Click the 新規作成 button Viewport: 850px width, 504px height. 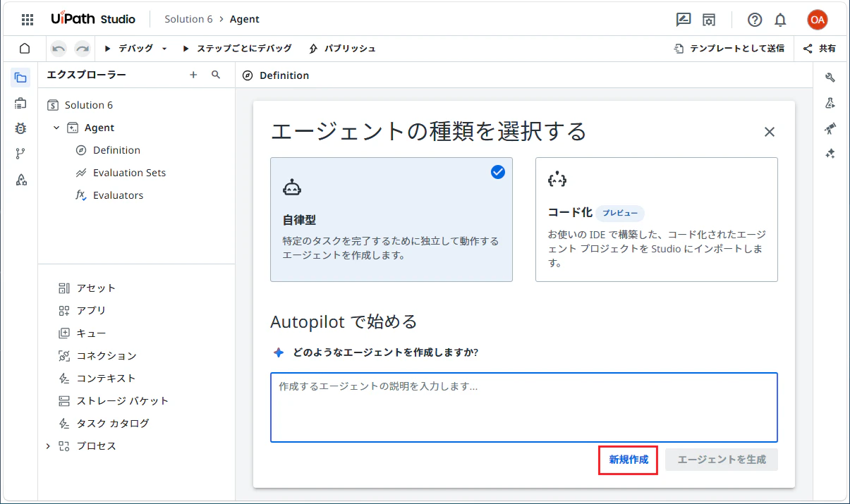pyautogui.click(x=629, y=460)
